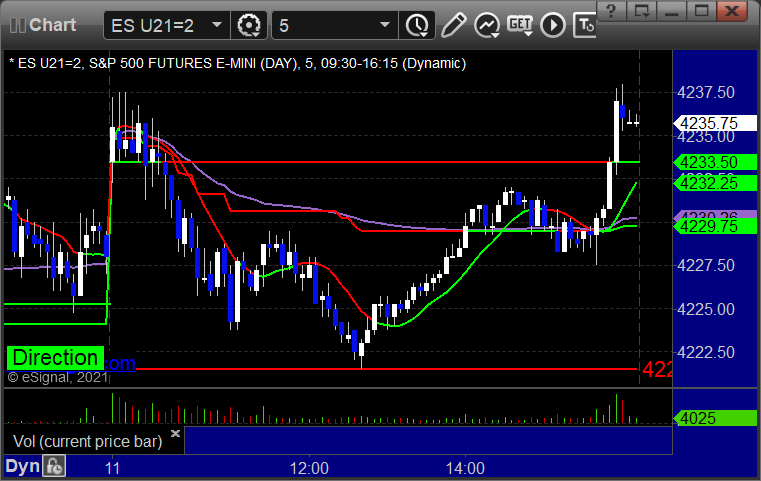This screenshot has height=481, width=761.
Task: Click the 4227.50 price axis label
Action: [x=706, y=265]
